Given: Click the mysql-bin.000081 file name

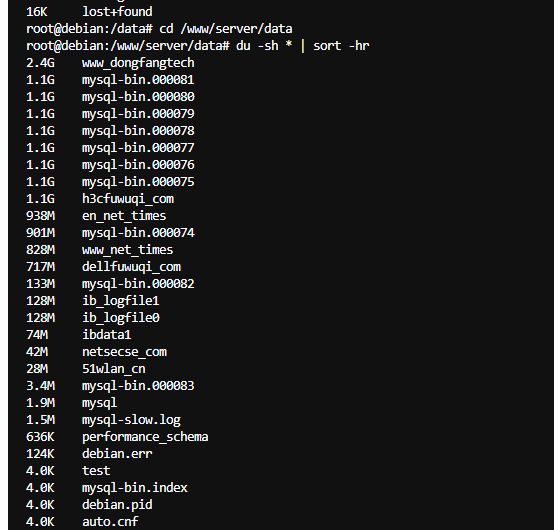Looking at the screenshot, I should (138, 80).
